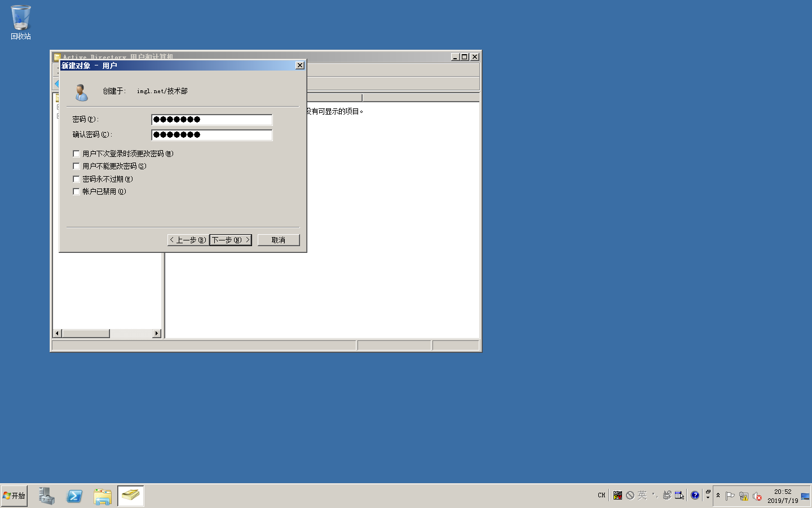
Task: Open Server Manager from the taskbar
Action: coord(46,496)
